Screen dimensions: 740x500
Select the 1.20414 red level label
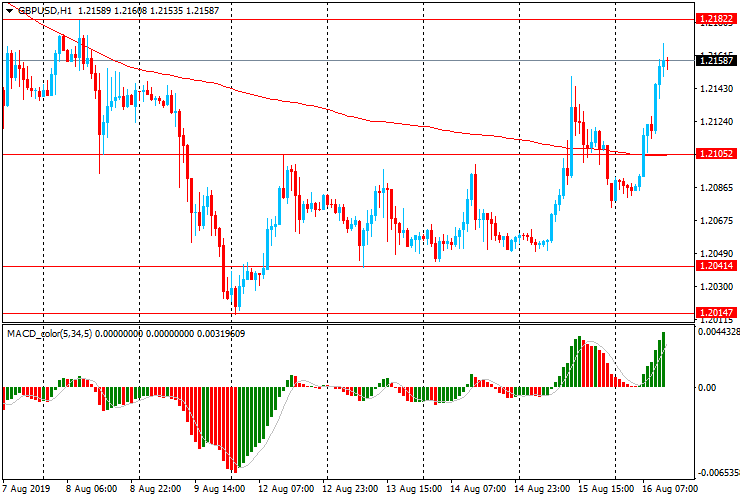point(716,266)
